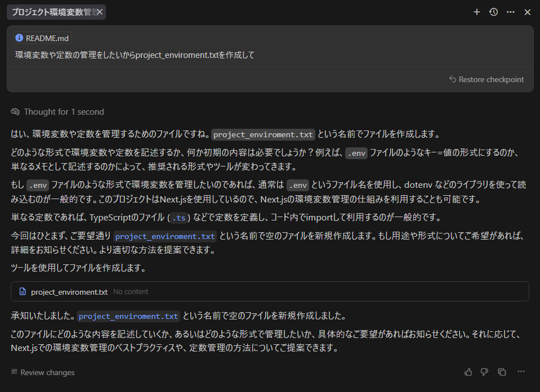The width and height of the screenshot is (540, 392).
Task: Click Restore checkpoint
Action: click(486, 79)
